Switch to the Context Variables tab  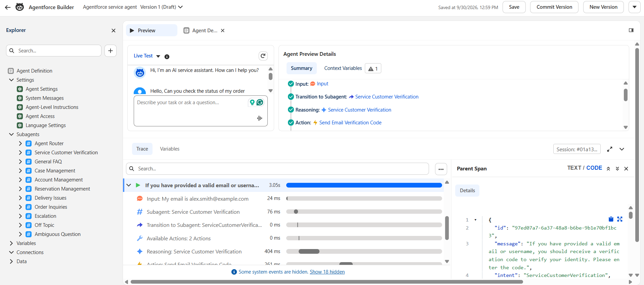343,68
